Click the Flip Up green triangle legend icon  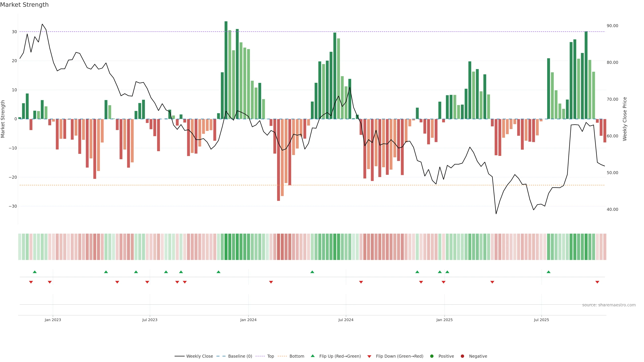(312, 356)
